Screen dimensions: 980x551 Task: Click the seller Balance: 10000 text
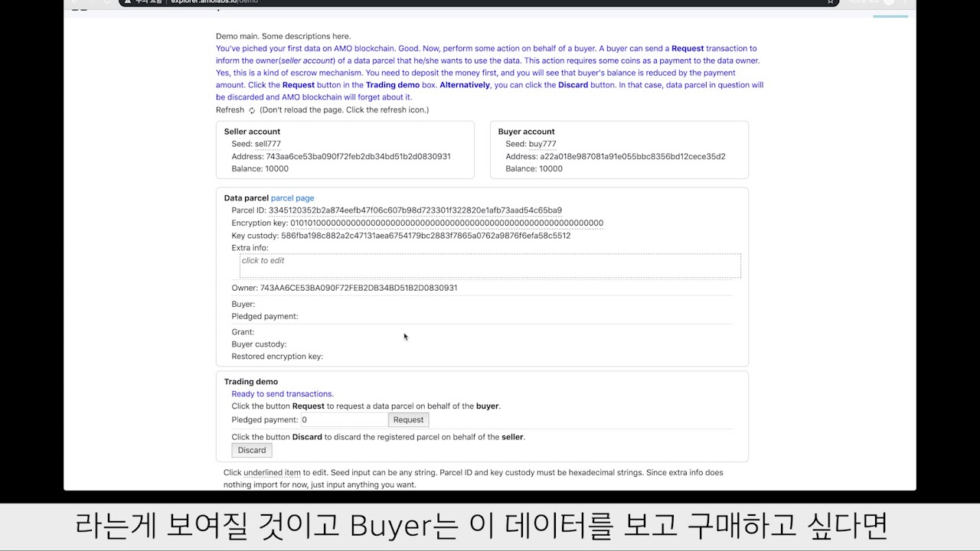[260, 168]
